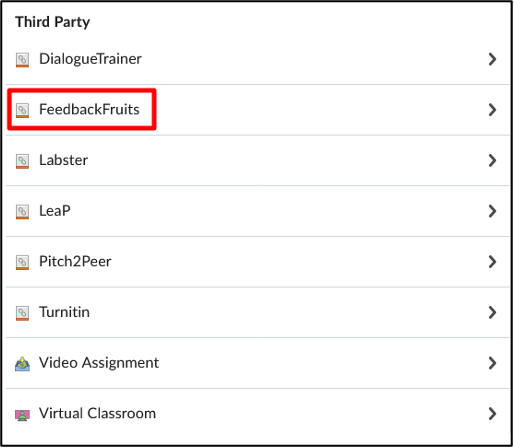
Task: Click the DialogueTrainer link icon
Action: (x=22, y=60)
